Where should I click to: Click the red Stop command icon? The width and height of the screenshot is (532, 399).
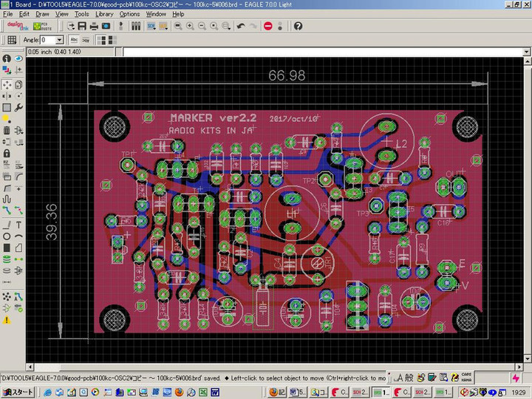pos(268,26)
